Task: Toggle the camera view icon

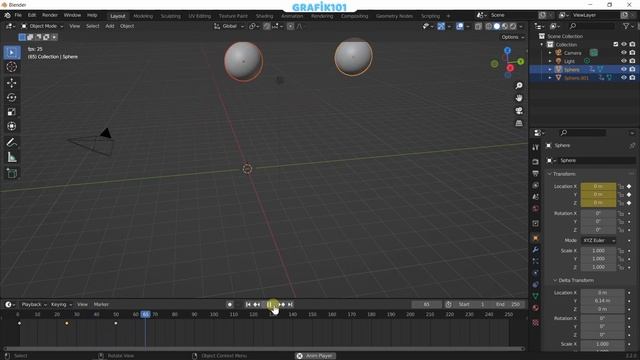Action: (519, 111)
